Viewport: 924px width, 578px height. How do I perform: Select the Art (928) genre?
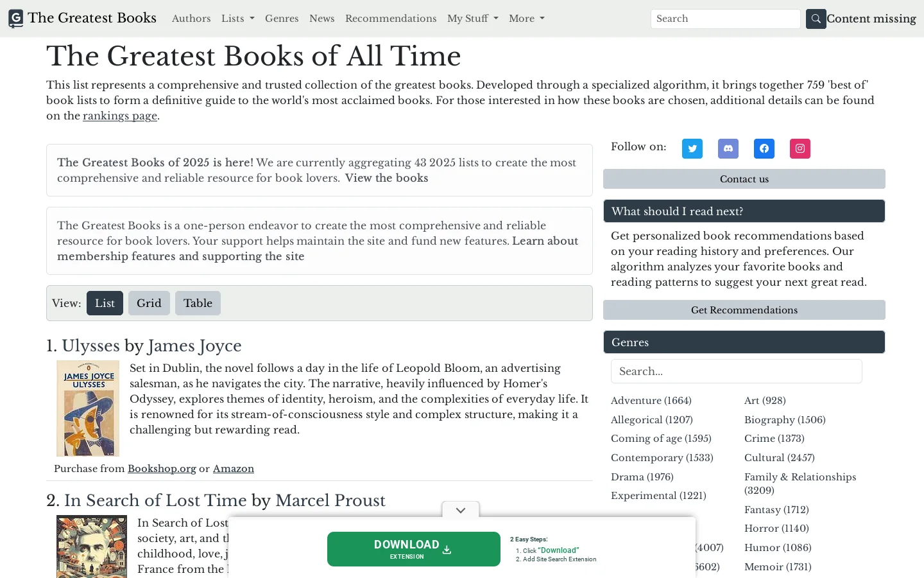pos(765,401)
